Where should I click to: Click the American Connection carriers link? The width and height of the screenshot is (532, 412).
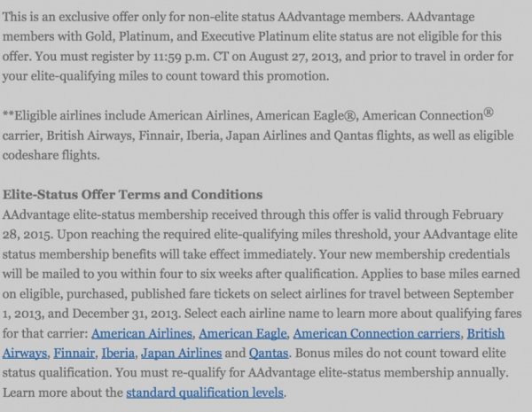pyautogui.click(x=375, y=334)
